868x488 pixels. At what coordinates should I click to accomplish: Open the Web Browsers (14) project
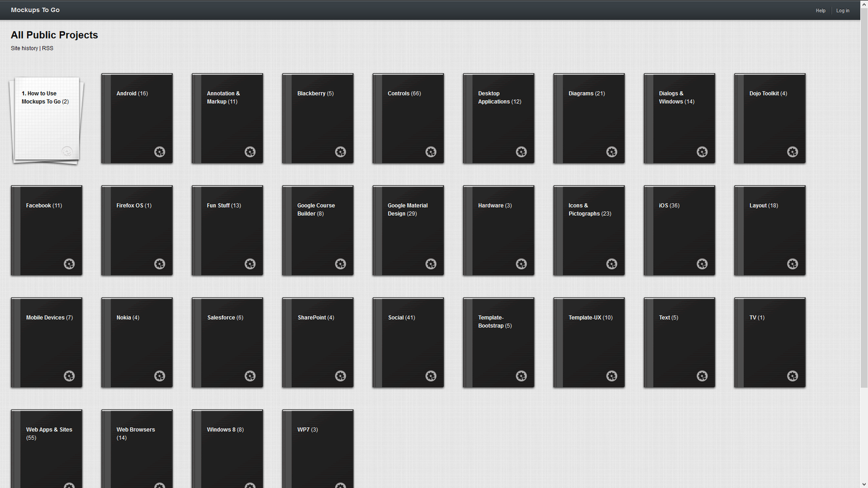[x=137, y=449]
